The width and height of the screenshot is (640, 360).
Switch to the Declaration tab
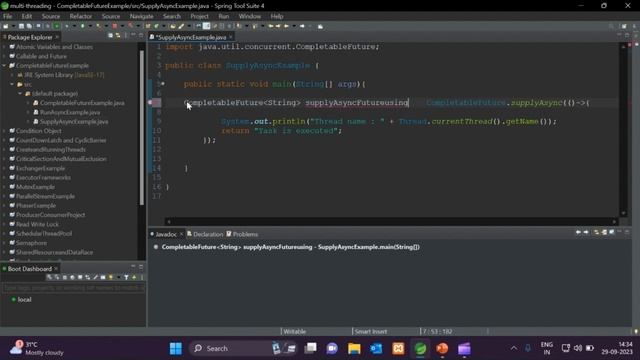pyautogui.click(x=205, y=234)
